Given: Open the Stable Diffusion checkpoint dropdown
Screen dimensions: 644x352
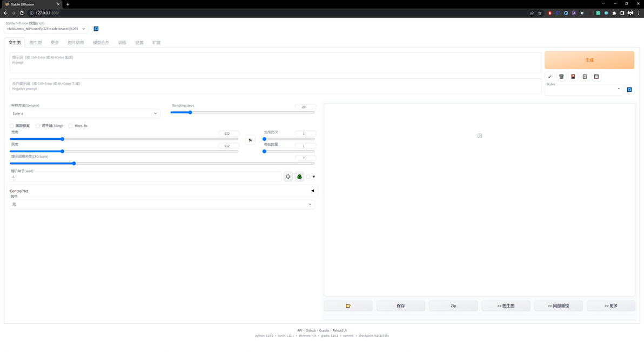Looking at the screenshot, I should (46, 29).
